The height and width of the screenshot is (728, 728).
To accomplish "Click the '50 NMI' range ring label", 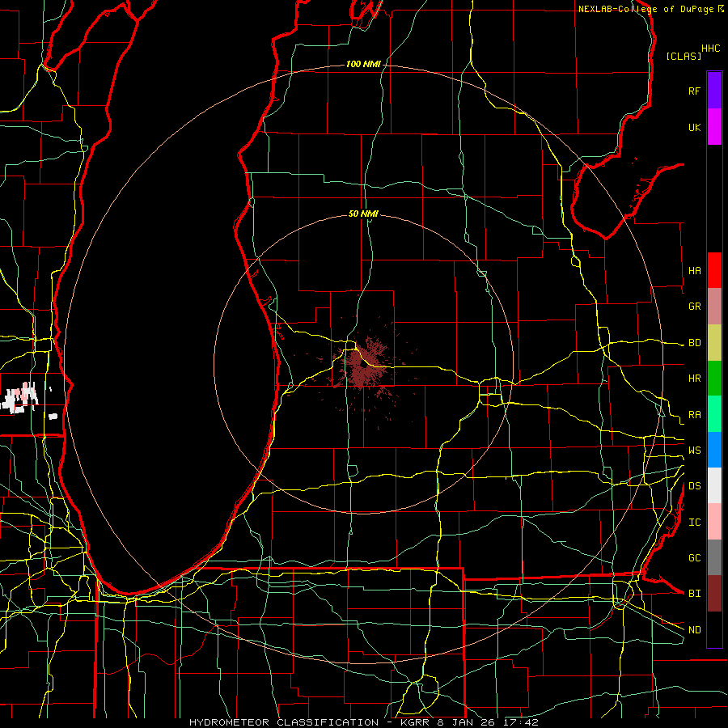I will coord(363,214).
